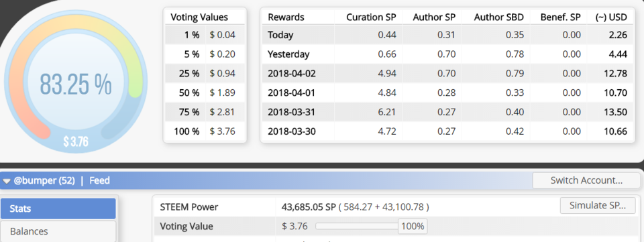Viewport: 644px width, 242px height.
Task: Click the Author SP column header
Action: [x=434, y=17]
